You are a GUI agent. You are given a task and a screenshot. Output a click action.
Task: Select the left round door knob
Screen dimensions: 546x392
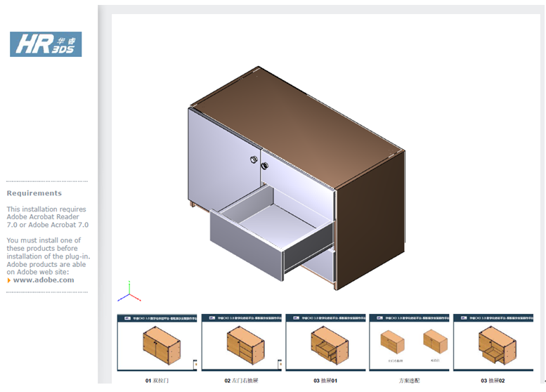pyautogui.click(x=254, y=161)
